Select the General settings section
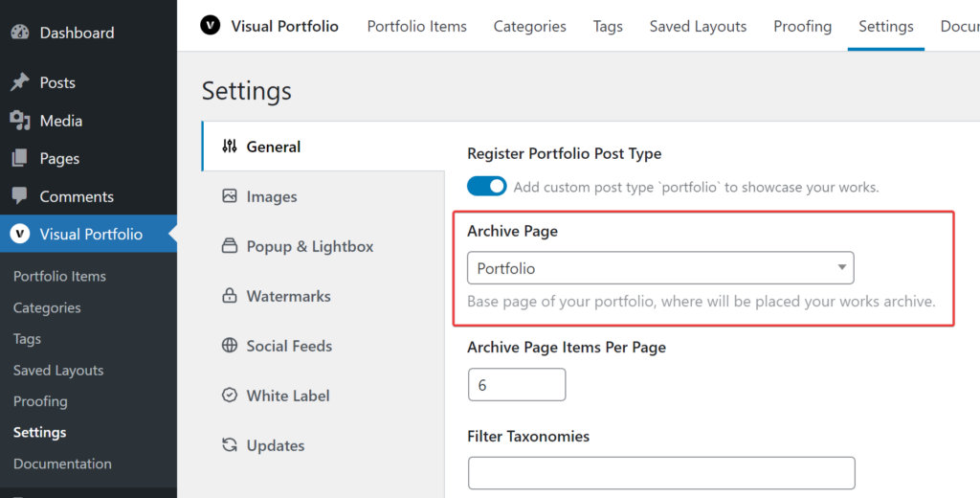This screenshot has height=498, width=980. click(323, 147)
